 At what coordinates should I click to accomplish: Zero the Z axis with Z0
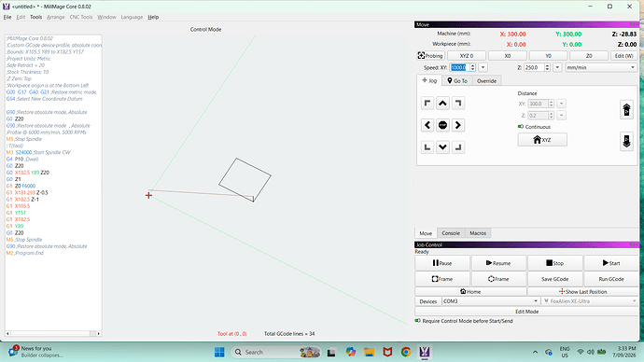click(x=589, y=55)
